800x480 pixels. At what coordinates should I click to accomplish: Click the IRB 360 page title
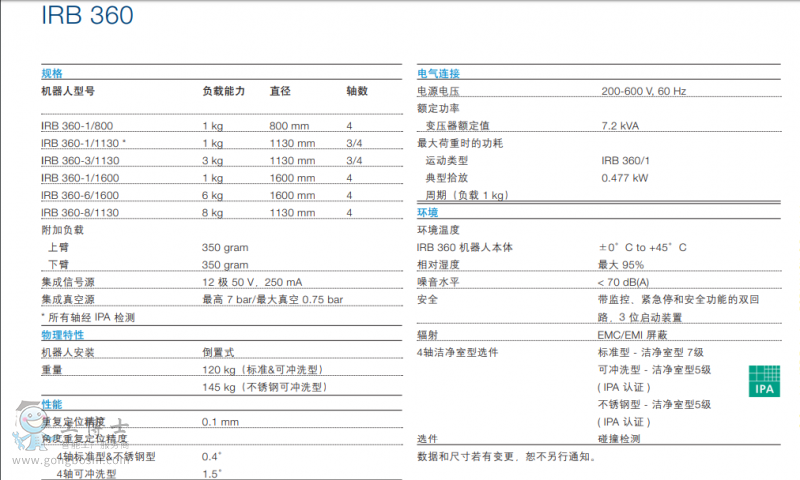(x=87, y=17)
